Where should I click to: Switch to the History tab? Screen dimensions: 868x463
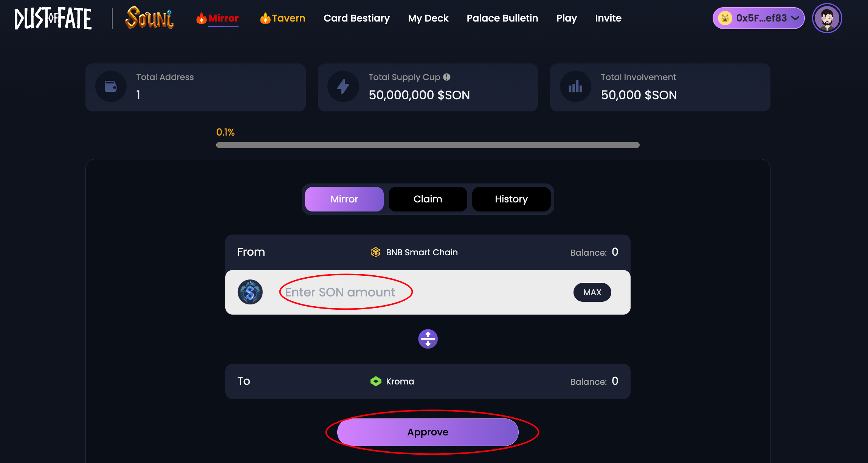click(511, 199)
